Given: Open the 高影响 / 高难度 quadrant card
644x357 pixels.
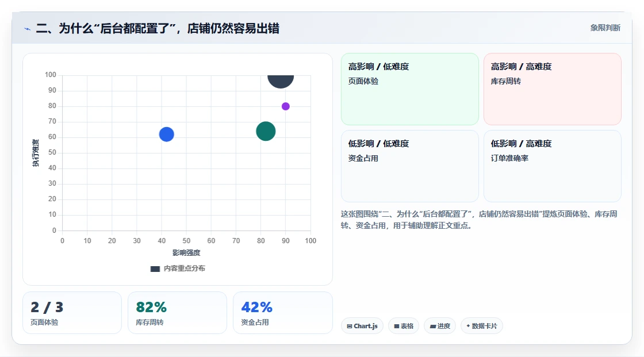Looking at the screenshot, I should (553, 89).
